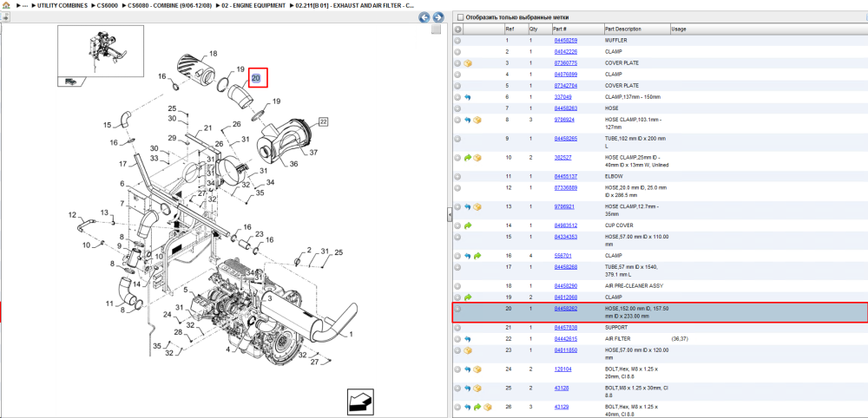Viewport: 868px width, 418px height.
Task: Open part number 84458259 link
Action: [566, 41]
